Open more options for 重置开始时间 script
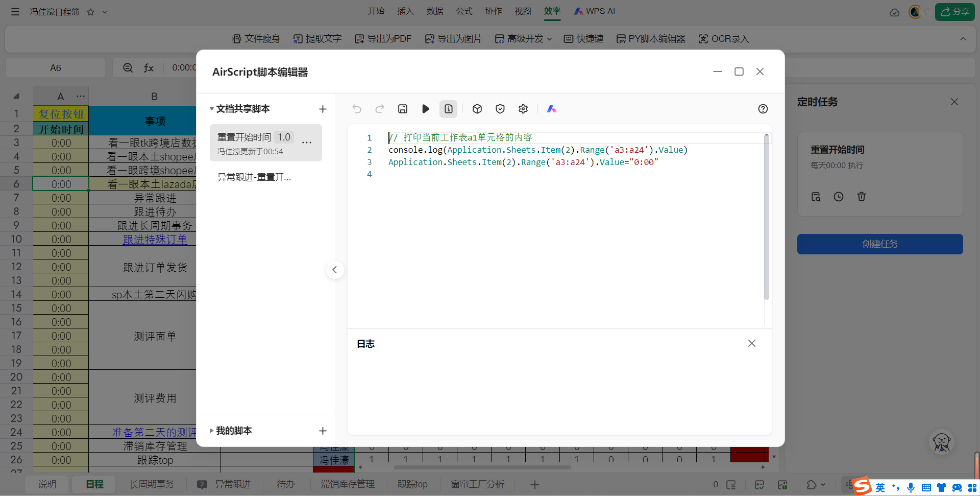The image size is (980, 496). tap(307, 143)
